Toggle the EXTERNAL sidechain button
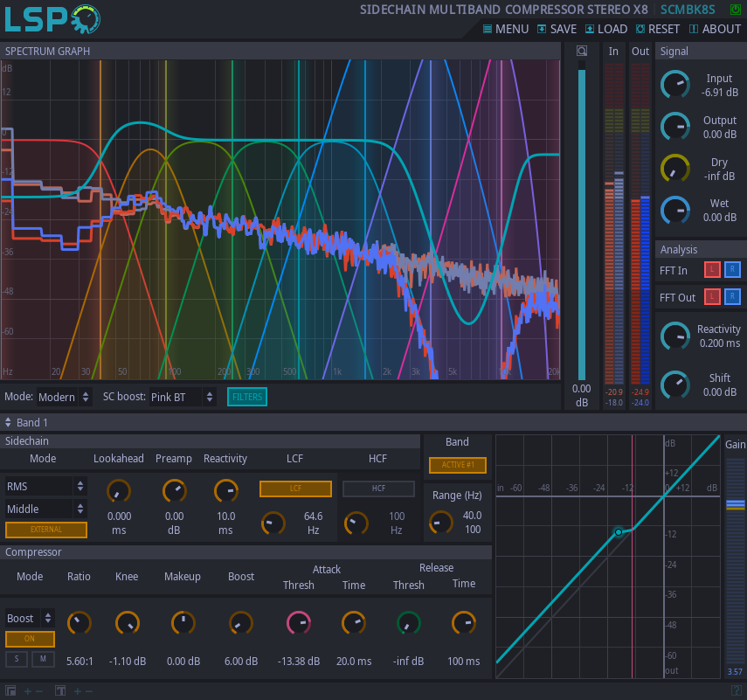The width and height of the screenshot is (747, 700). point(46,530)
